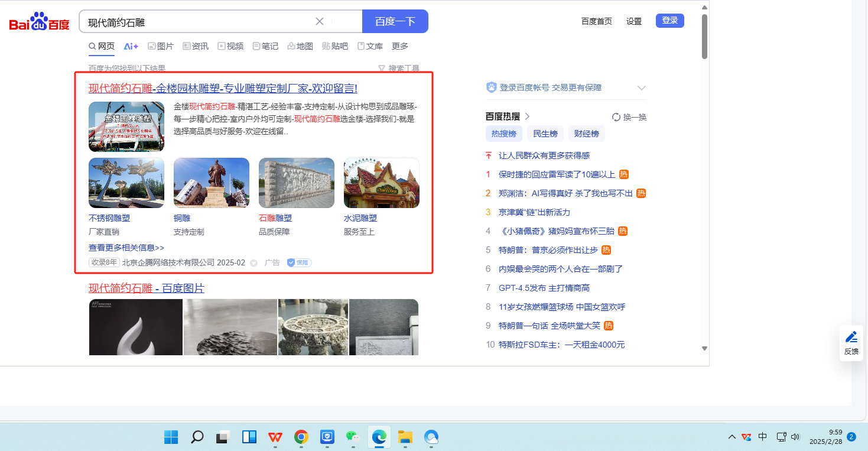Open the Baidu AI+ search tab
868x451 pixels.
[x=131, y=46]
